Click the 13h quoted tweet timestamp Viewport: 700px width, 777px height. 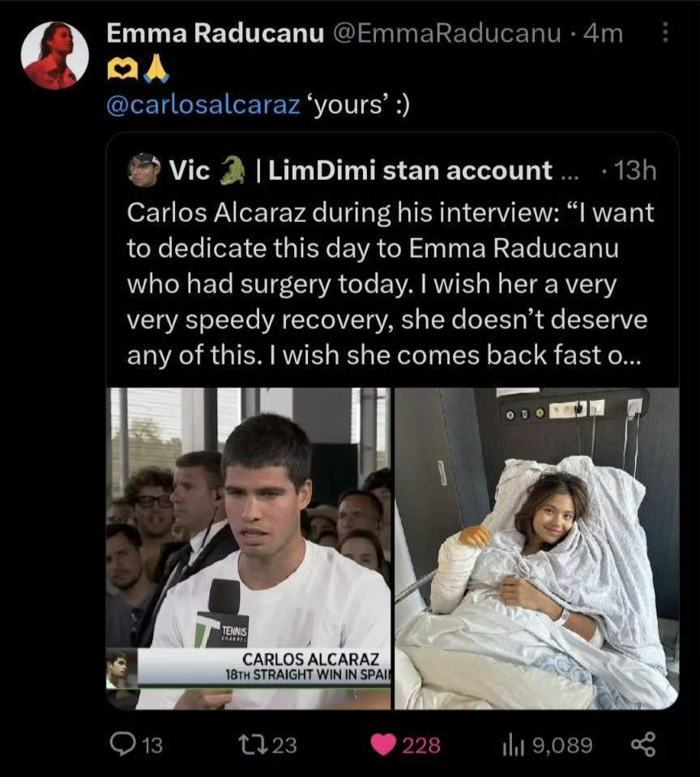(635, 170)
